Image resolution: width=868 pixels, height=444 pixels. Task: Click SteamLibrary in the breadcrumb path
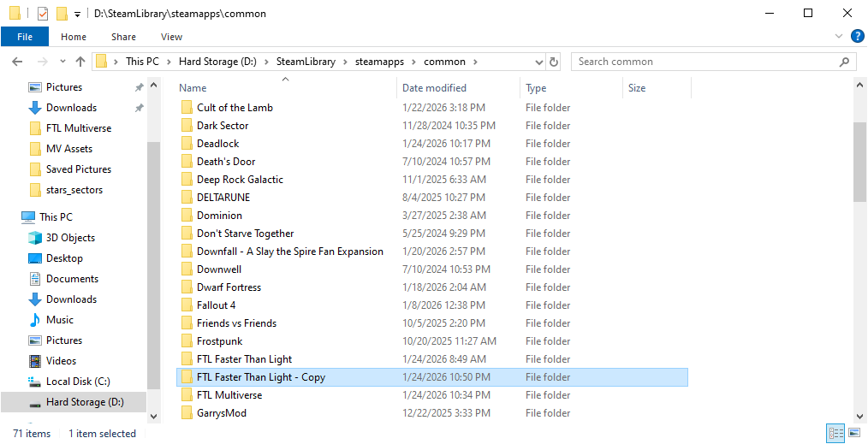pos(306,62)
